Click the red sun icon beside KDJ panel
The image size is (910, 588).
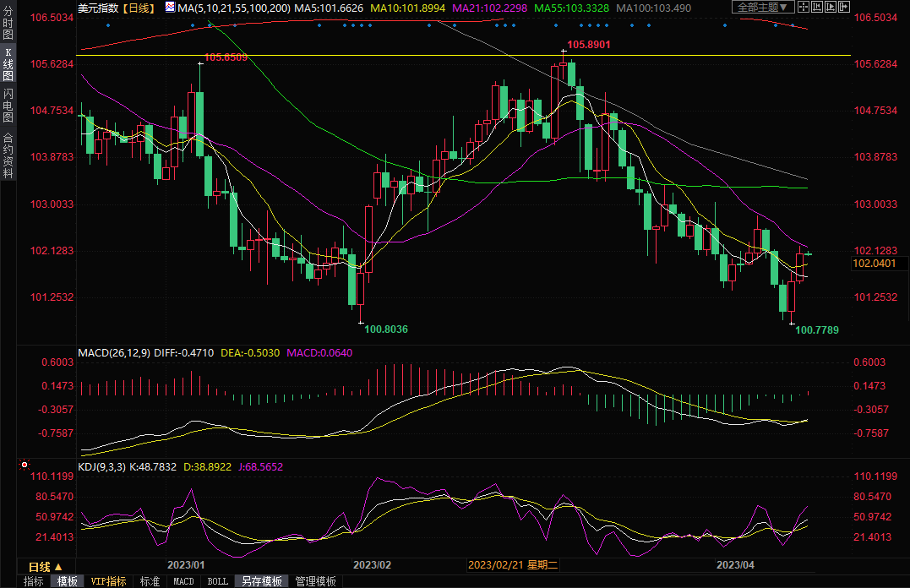click(24, 465)
